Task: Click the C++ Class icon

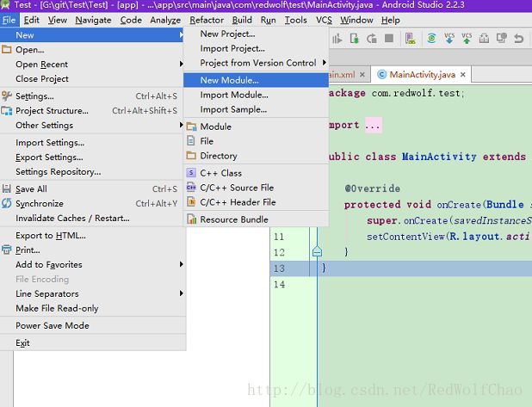Action: (x=191, y=173)
